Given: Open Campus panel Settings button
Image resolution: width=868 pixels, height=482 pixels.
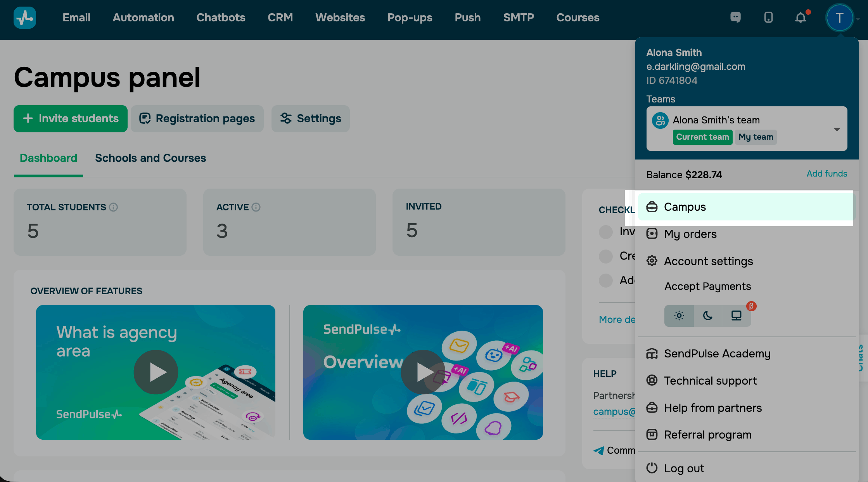Looking at the screenshot, I should click(x=311, y=119).
